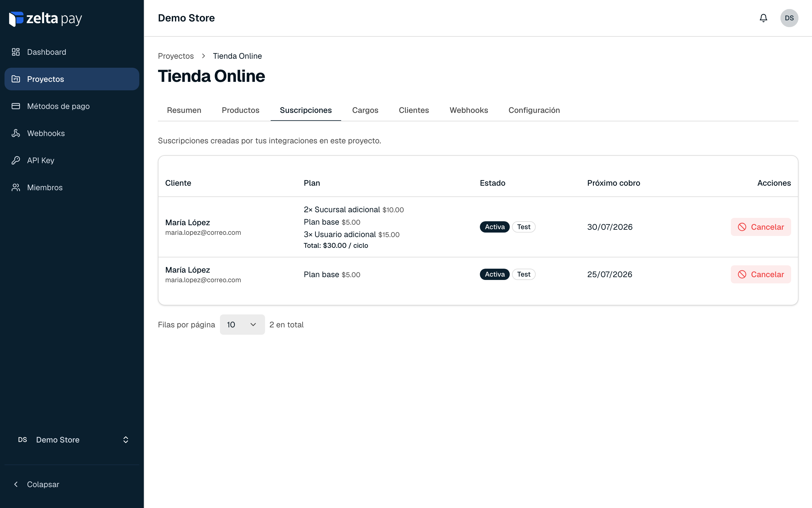Click Tienda Online breadcrumb
The width and height of the screenshot is (812, 508).
(x=237, y=56)
